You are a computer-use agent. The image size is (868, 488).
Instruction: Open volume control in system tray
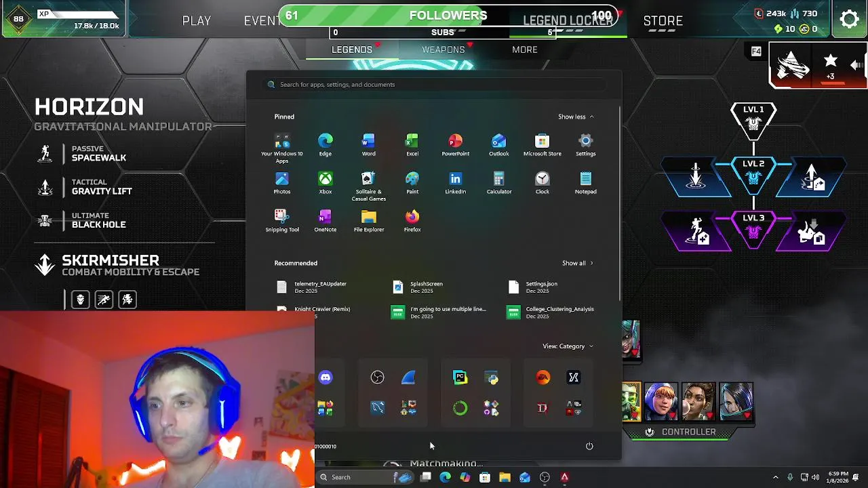(x=815, y=477)
